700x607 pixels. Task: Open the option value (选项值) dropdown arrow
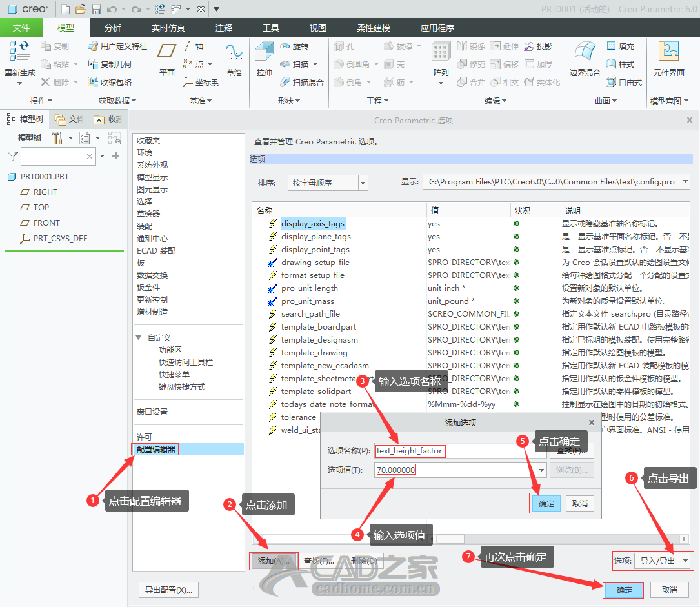[541, 470]
